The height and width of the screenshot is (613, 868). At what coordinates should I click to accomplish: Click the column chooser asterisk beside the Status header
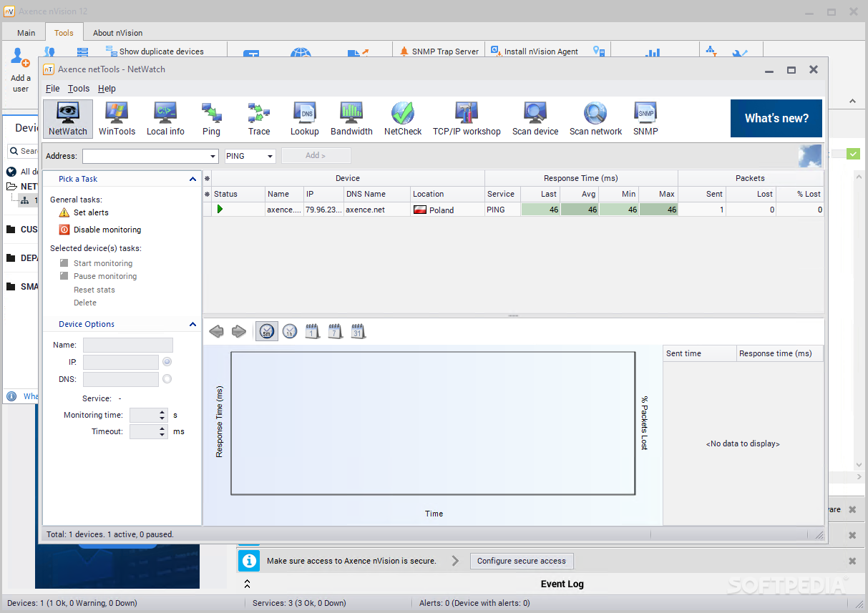coord(208,194)
